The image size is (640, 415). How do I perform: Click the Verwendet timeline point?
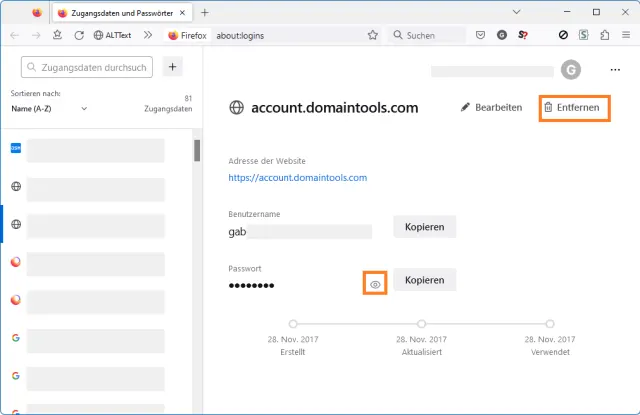coord(550,324)
